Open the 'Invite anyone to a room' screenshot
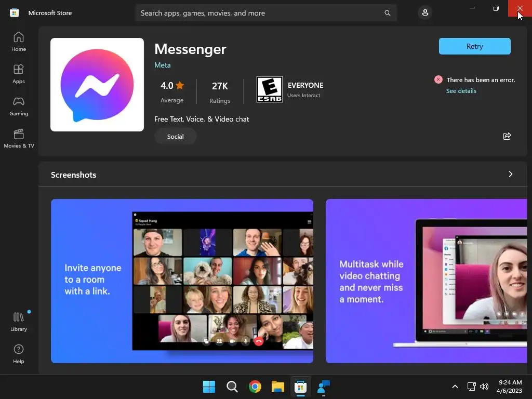This screenshot has height=399, width=532. (x=182, y=281)
